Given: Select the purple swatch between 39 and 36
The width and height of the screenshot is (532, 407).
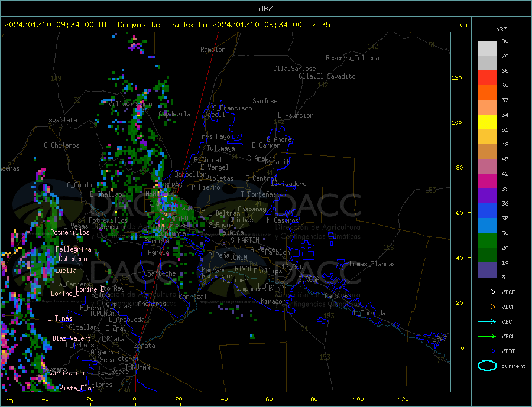Looking at the screenshot, I should [x=487, y=196].
